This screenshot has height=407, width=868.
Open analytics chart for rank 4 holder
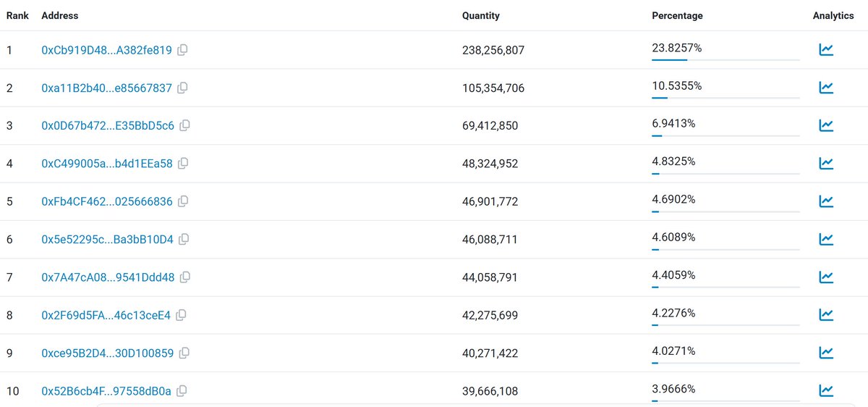click(826, 164)
